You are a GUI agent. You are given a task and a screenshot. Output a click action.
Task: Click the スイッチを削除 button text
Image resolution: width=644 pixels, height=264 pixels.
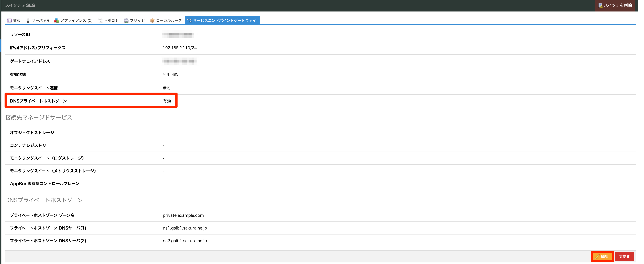[x=618, y=5]
